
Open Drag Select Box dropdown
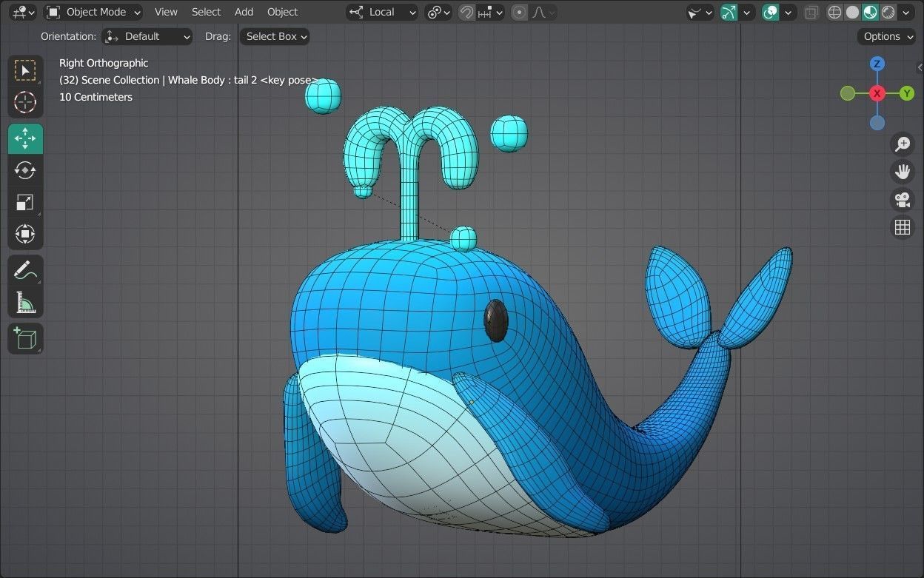(x=274, y=36)
